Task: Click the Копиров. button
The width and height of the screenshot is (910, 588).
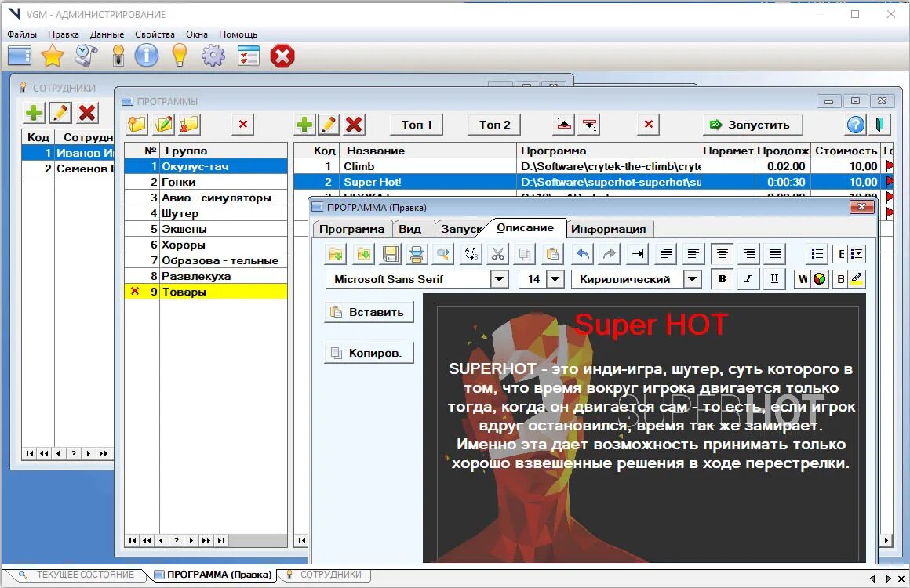Action: (x=369, y=353)
